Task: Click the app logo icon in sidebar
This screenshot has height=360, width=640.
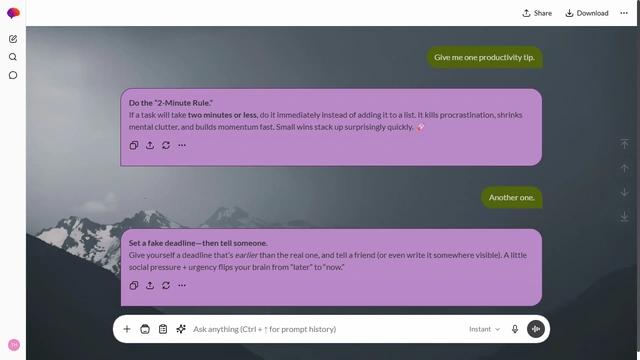Action: coord(13,13)
